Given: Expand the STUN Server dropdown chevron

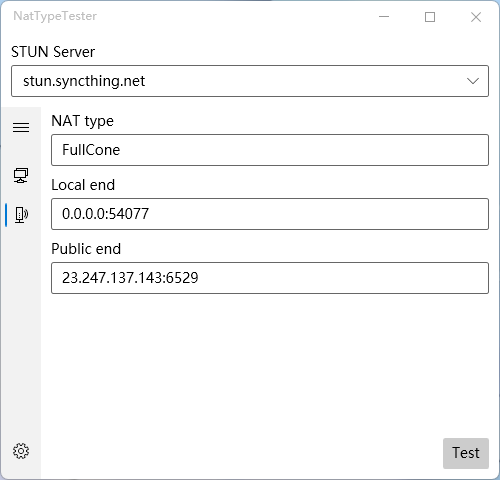Looking at the screenshot, I should pyautogui.click(x=473, y=81).
